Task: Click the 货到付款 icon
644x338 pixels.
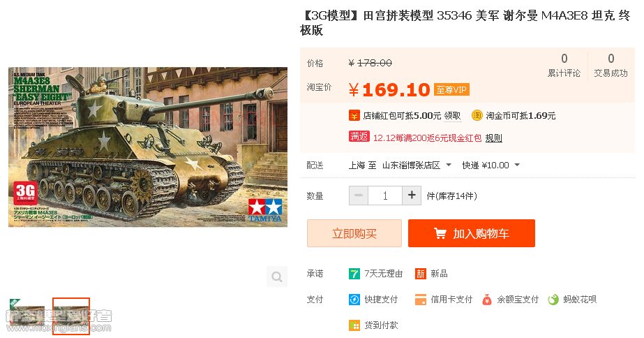Action: 354,325
